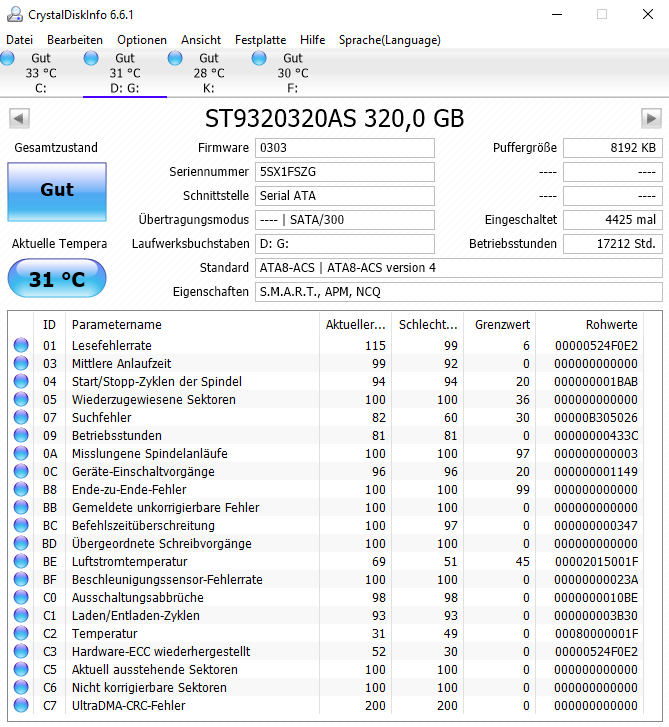
Task: Click raw value 00000524F0E2 of Lesefehlerrate
Action: [596, 345]
